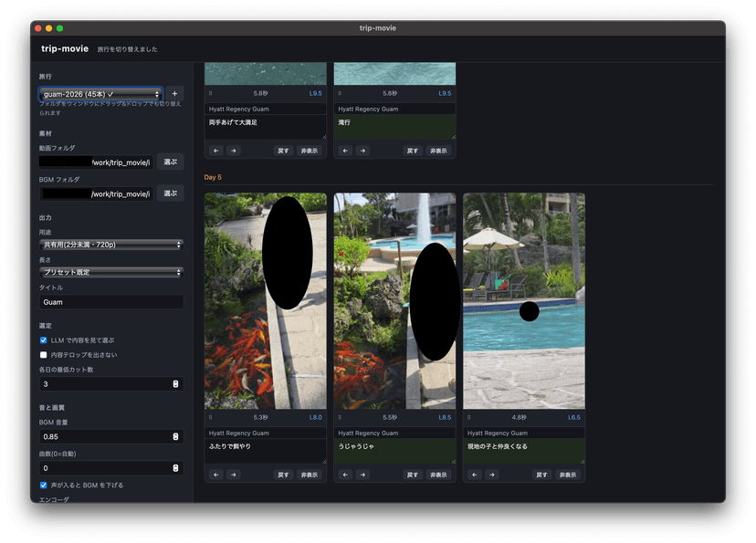Viewport: 756px width, 543px height.
Task: Click 戻す on the ふたりで餌やり card
Action: coord(283,475)
